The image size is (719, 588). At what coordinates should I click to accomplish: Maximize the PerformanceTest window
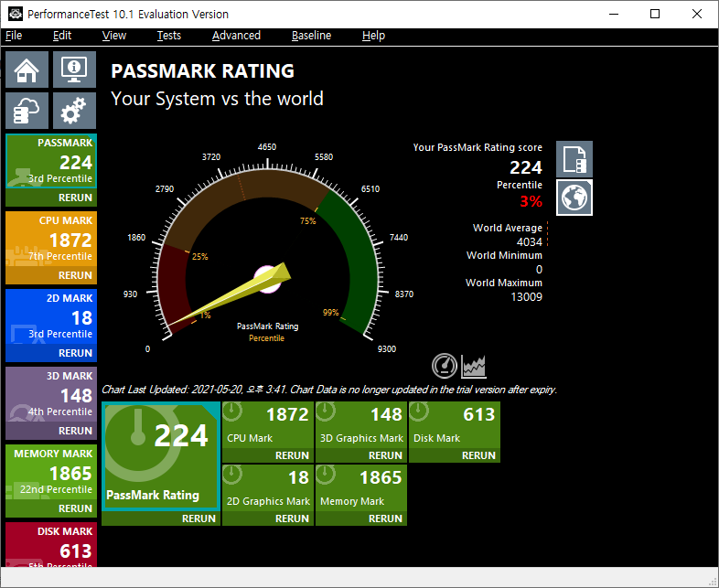[x=655, y=14]
